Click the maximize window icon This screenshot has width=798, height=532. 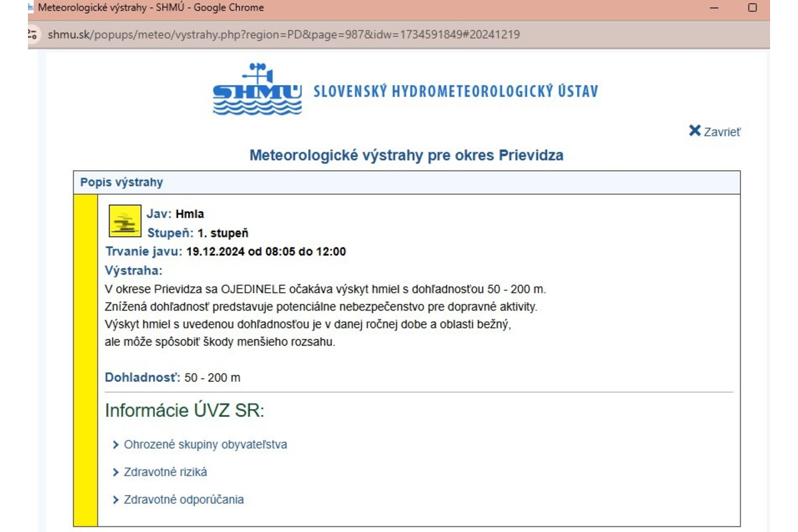point(752,7)
